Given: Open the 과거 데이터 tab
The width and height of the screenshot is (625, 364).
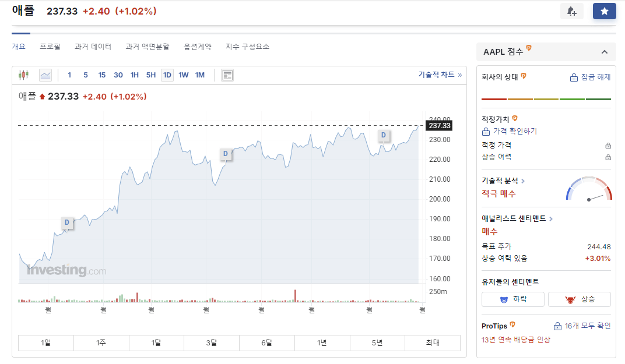Looking at the screenshot, I should 93,46.
